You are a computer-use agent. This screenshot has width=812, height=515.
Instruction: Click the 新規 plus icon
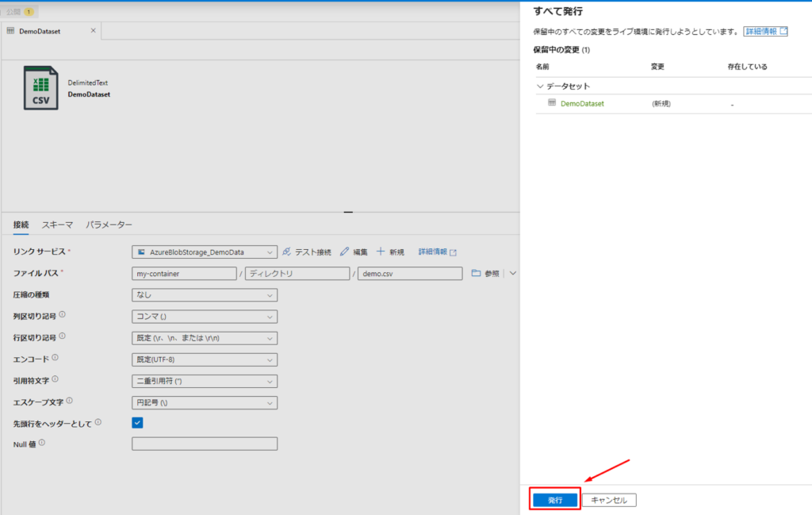click(x=381, y=252)
